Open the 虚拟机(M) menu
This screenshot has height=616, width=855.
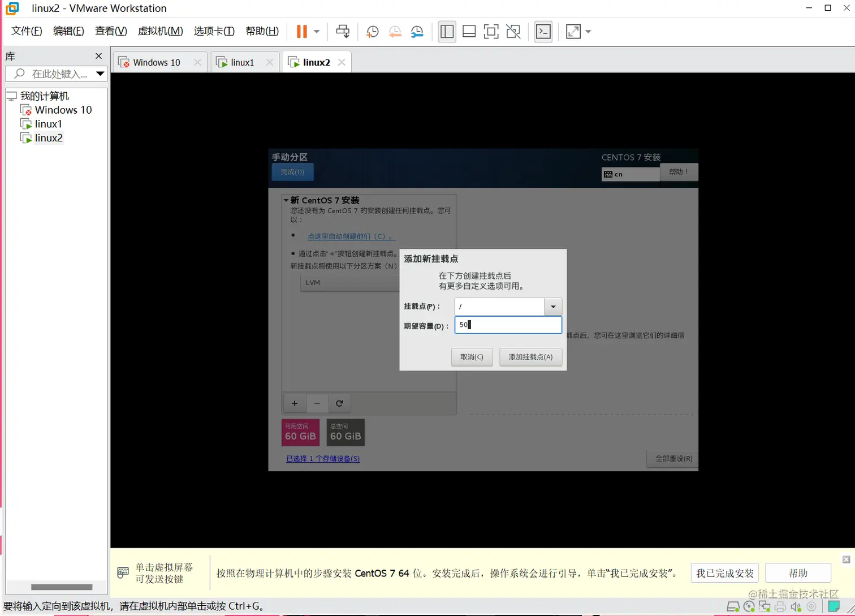160,31
